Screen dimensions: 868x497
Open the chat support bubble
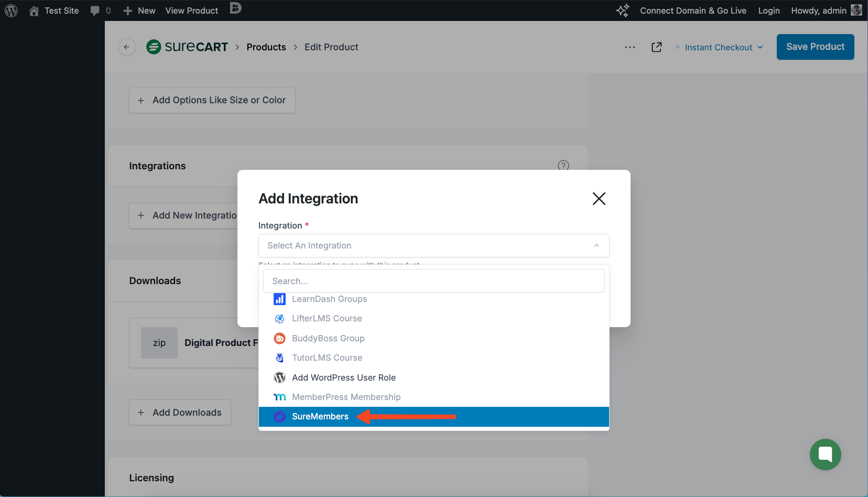[x=826, y=455]
